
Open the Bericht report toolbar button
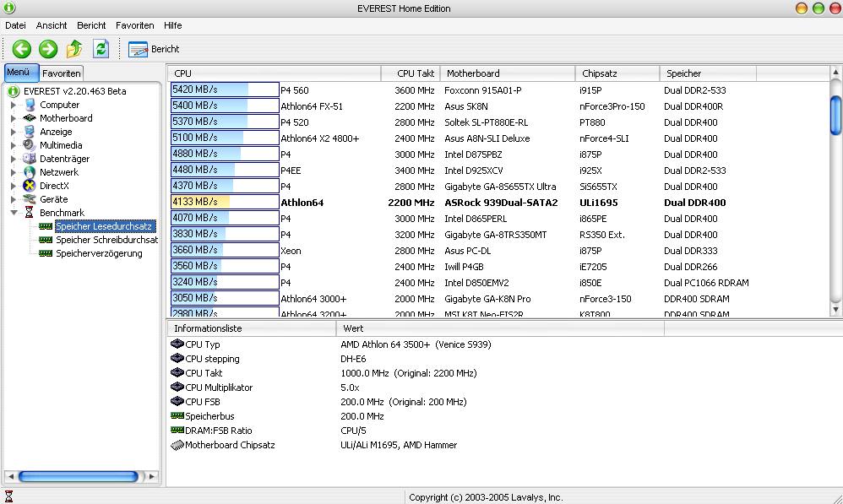coord(154,49)
